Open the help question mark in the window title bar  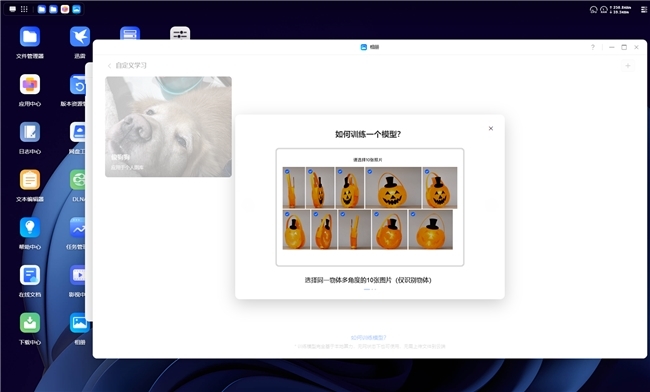coord(592,47)
